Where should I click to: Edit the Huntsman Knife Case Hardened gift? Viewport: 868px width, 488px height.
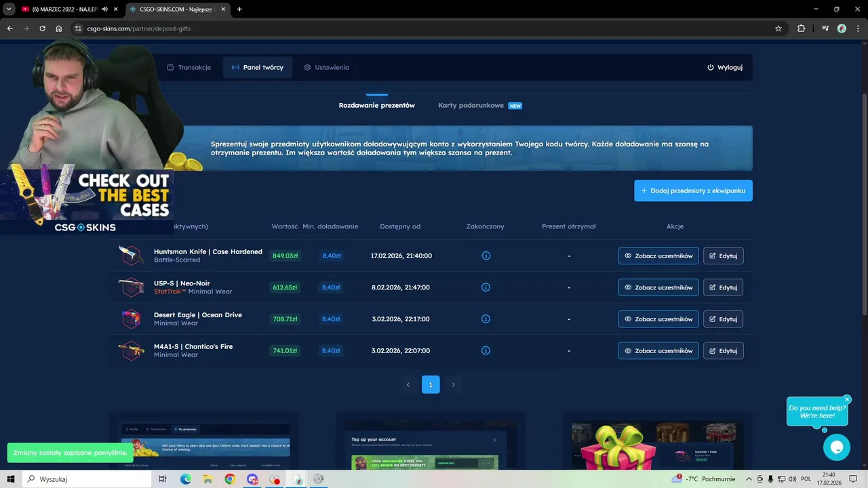[x=723, y=256]
